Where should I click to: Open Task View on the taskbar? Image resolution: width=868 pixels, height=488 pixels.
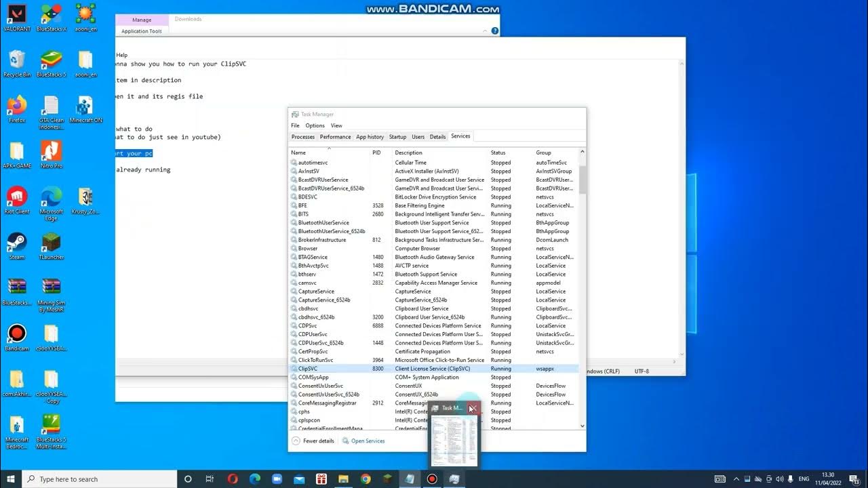coord(210,479)
